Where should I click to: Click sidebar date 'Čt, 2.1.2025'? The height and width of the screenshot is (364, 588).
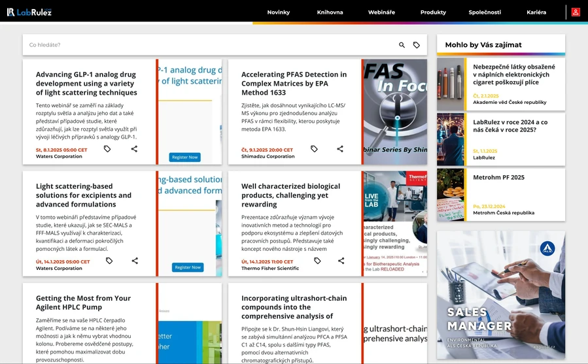point(486,95)
